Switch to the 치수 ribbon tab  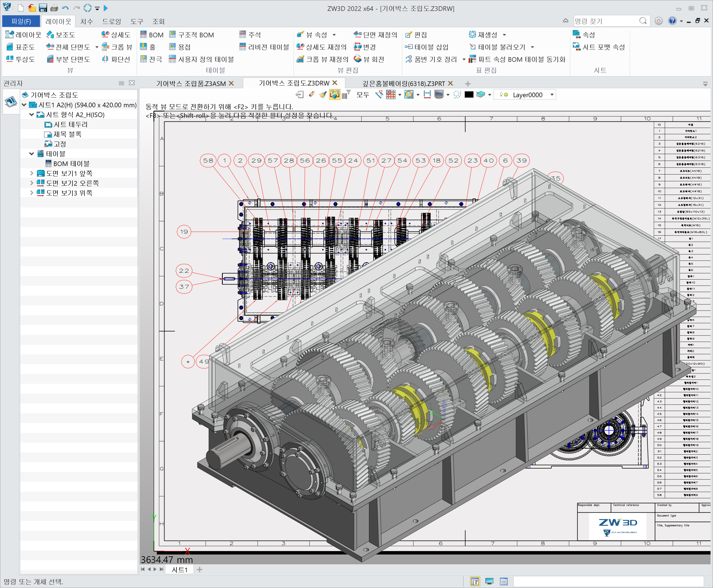point(87,21)
